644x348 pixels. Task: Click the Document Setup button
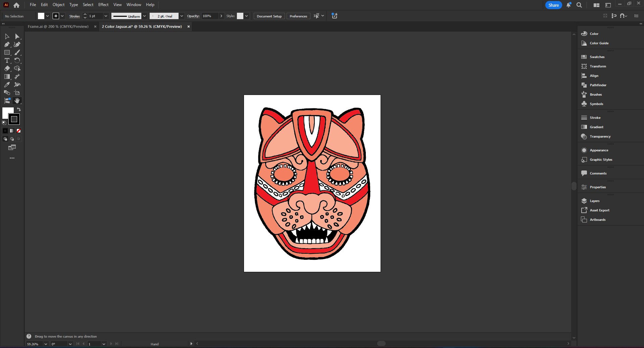269,16
